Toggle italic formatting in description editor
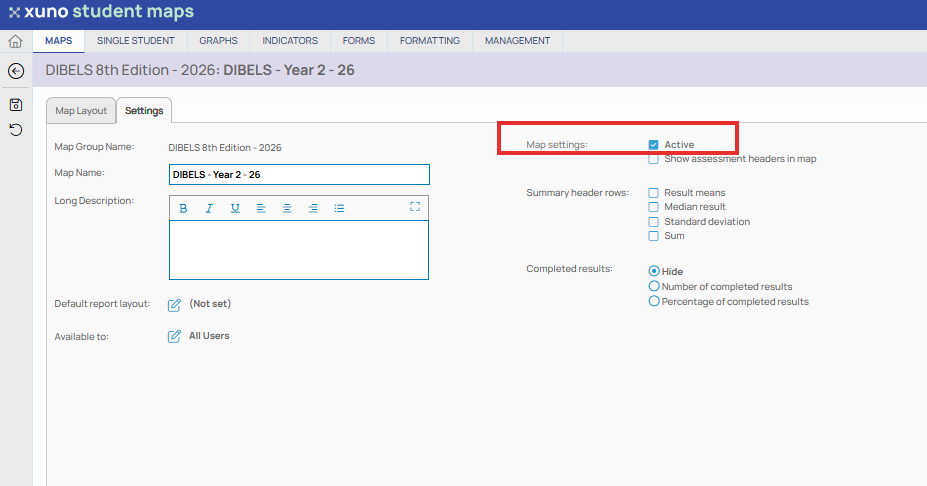The height and width of the screenshot is (486, 927). tap(209, 208)
